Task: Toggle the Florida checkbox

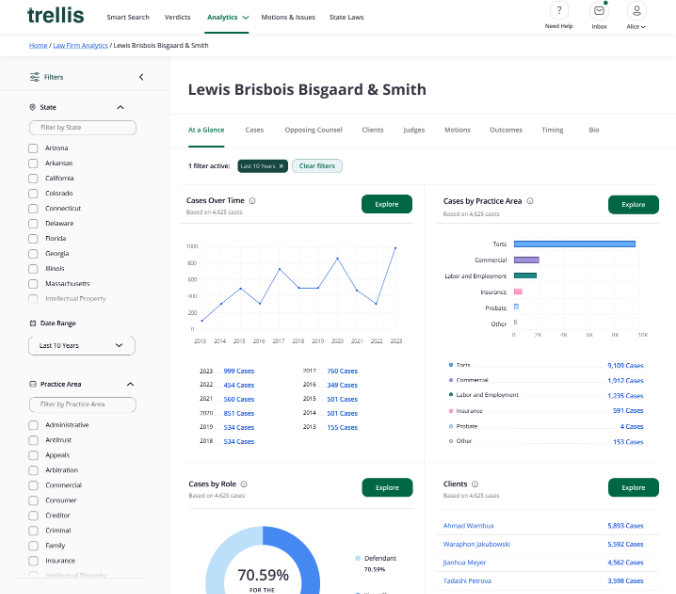Action: pos(33,239)
